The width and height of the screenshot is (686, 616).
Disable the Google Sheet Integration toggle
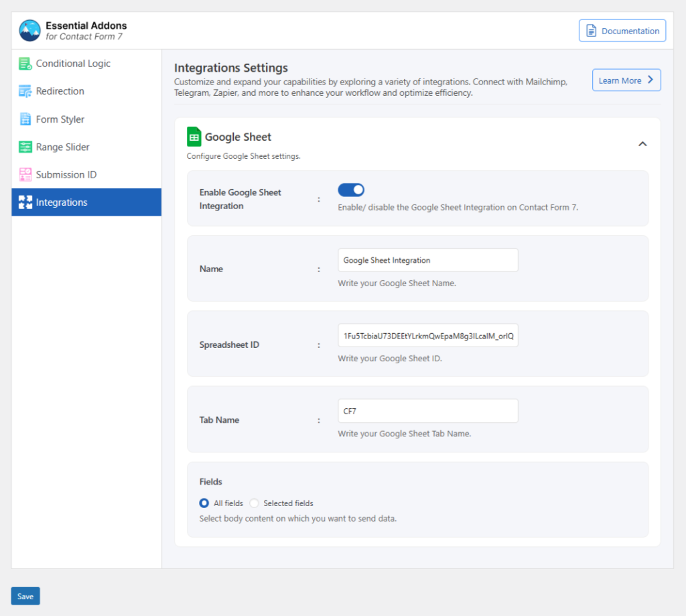[x=351, y=190]
